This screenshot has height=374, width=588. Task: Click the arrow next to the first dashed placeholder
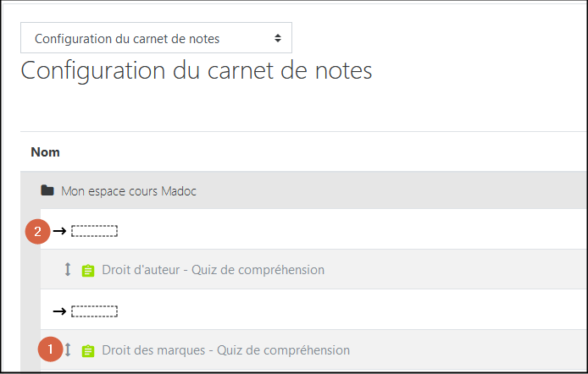tap(59, 231)
